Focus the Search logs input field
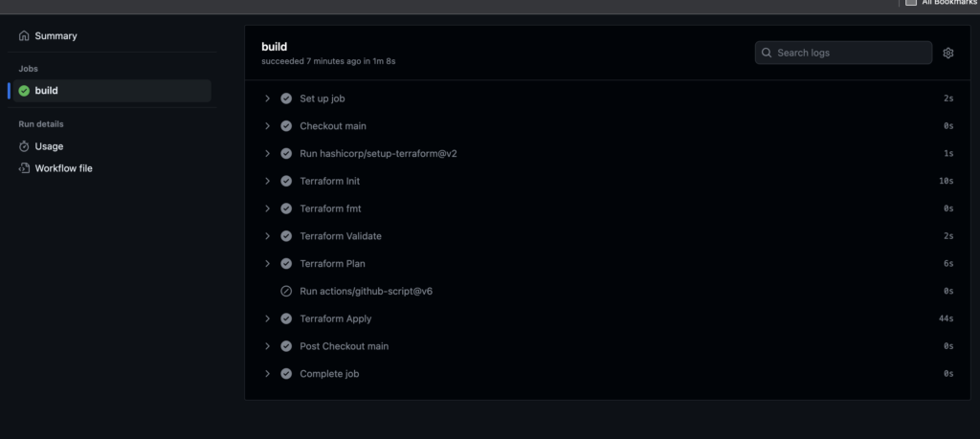980x439 pixels. coord(843,53)
